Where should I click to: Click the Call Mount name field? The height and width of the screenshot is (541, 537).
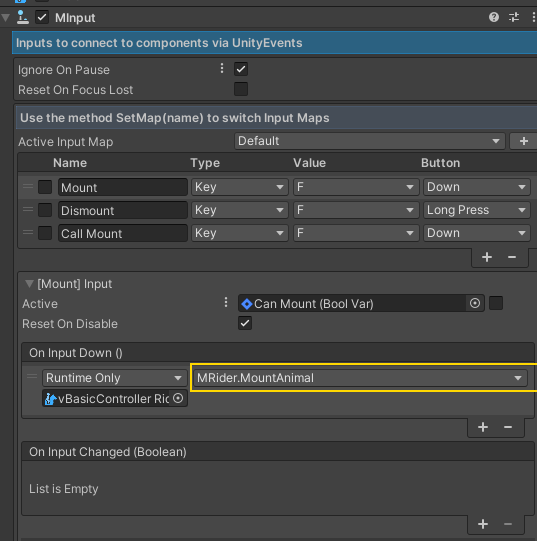[123, 233]
